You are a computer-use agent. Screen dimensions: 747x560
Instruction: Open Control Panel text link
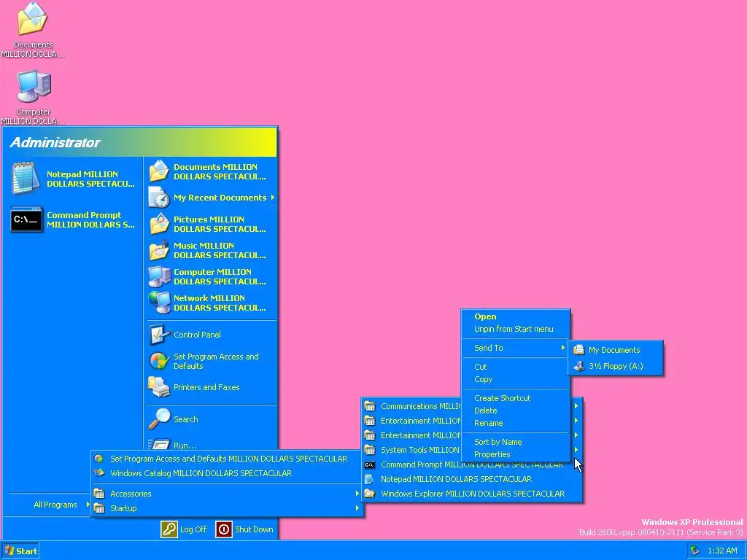[x=197, y=334]
